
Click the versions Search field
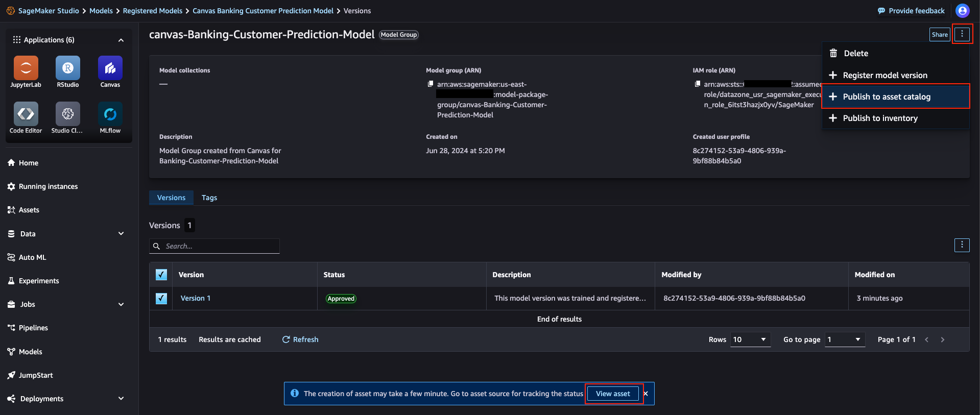214,246
